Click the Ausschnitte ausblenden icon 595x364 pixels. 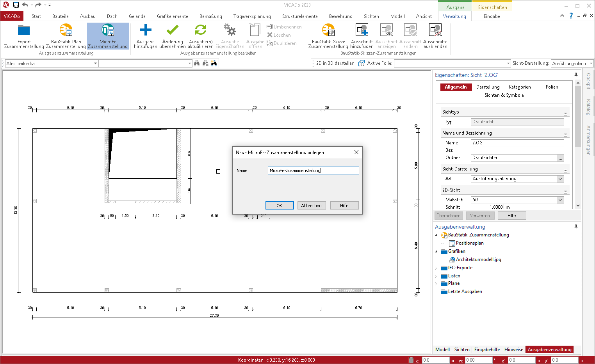(x=435, y=30)
